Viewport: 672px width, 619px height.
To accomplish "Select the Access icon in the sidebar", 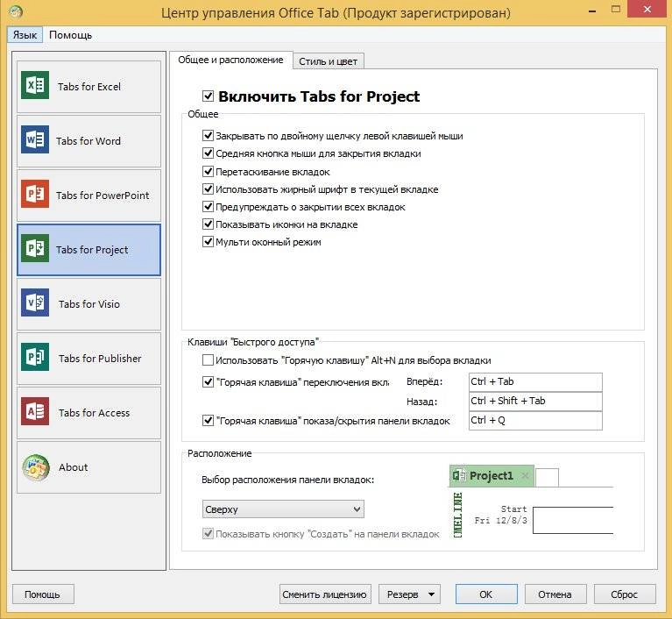I will click(35, 411).
